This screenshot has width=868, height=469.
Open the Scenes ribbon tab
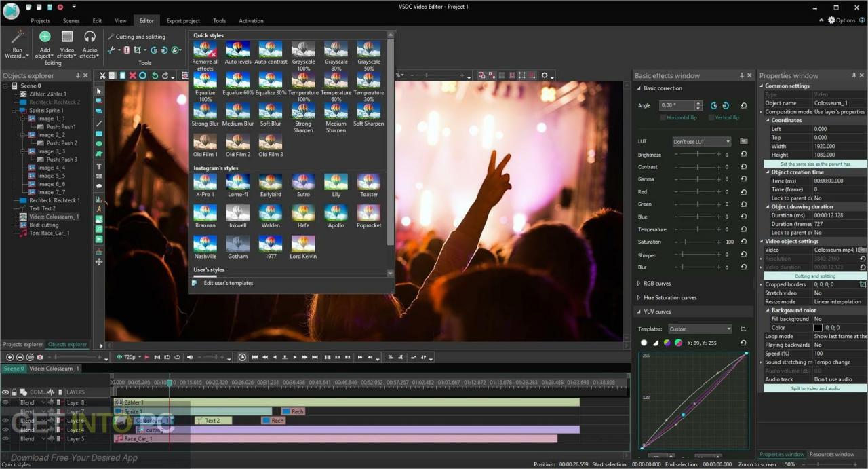click(x=71, y=21)
